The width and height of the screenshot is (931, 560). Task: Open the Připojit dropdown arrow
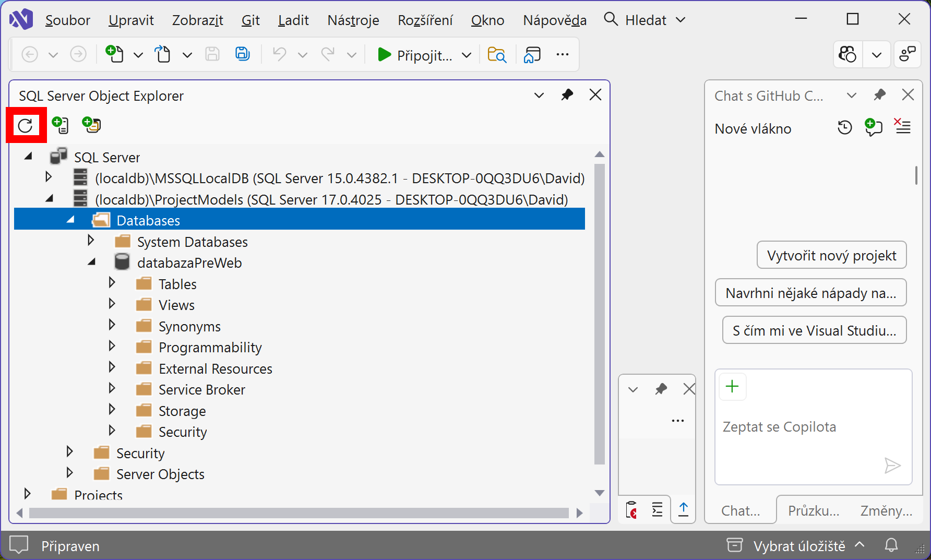(x=467, y=55)
